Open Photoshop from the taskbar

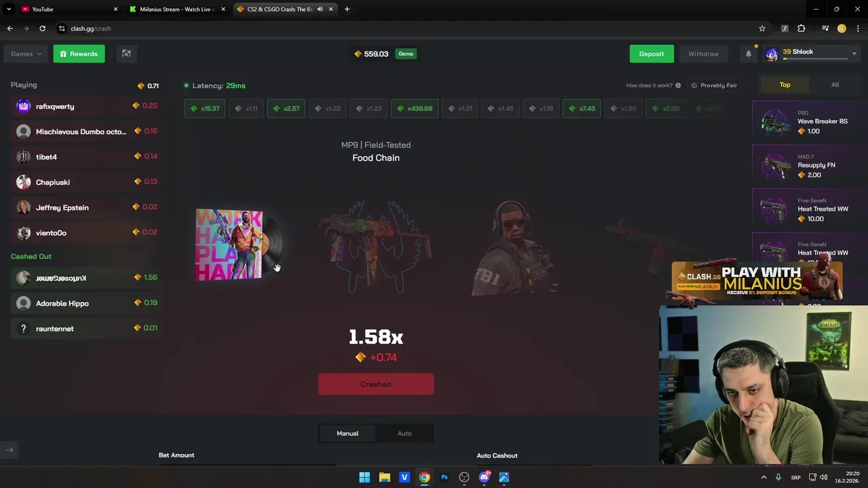pos(444,477)
